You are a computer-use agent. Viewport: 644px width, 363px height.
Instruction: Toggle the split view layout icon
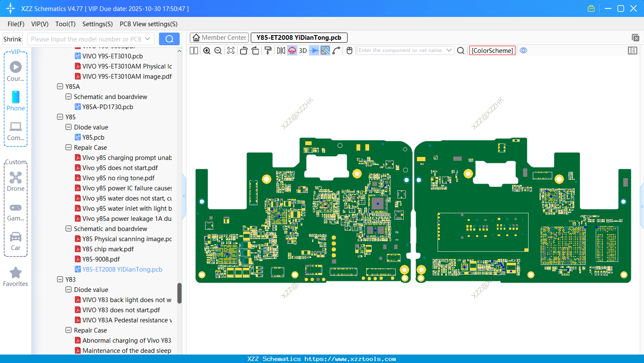tap(194, 51)
